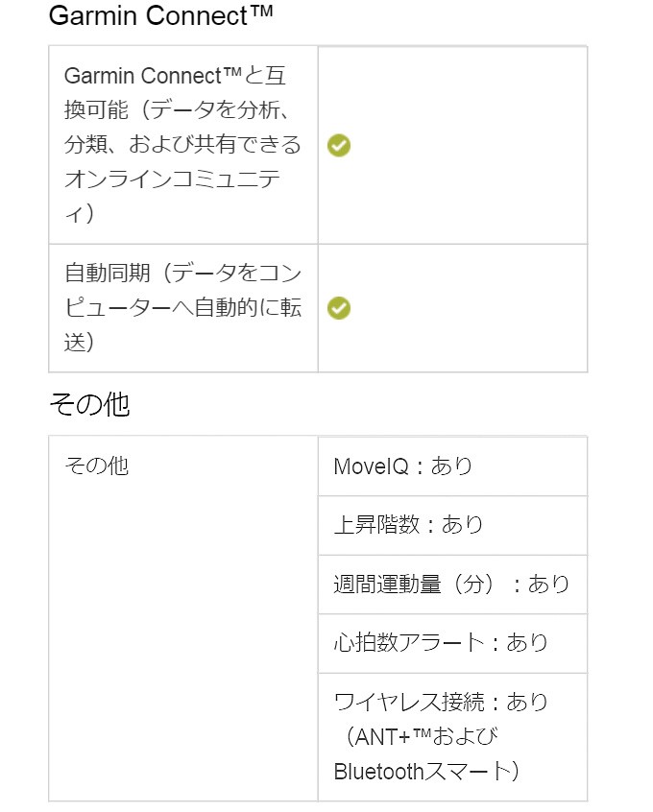The image size is (653, 812).
Task: Click the ィ） text ending the first cell
Action: [x=79, y=214]
